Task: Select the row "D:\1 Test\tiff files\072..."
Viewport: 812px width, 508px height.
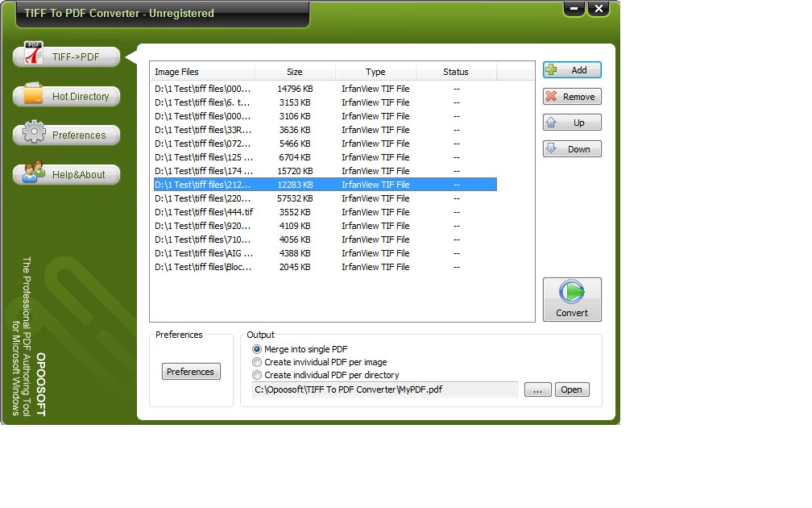Action: (x=325, y=144)
